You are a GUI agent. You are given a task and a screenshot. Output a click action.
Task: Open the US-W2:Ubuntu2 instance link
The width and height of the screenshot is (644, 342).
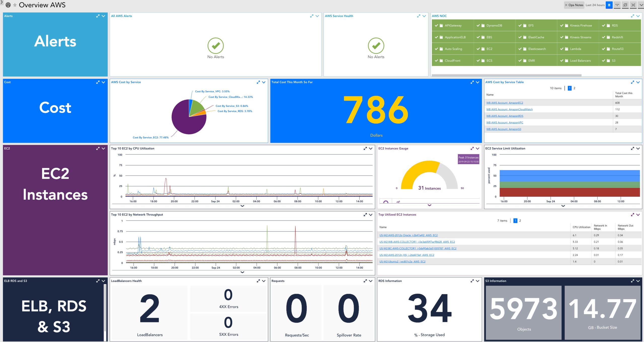[402, 262]
